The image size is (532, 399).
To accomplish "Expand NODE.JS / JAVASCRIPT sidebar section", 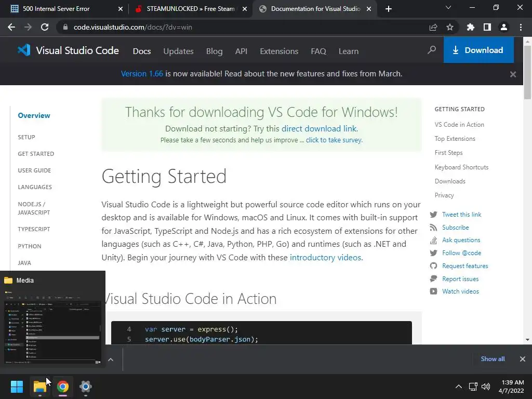I will tap(34, 208).
